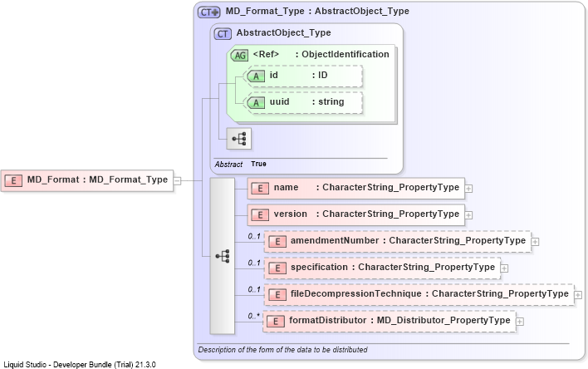Select the MD_Format_Type : AbstractObject_Type title
588x369 pixels.
tap(317, 12)
